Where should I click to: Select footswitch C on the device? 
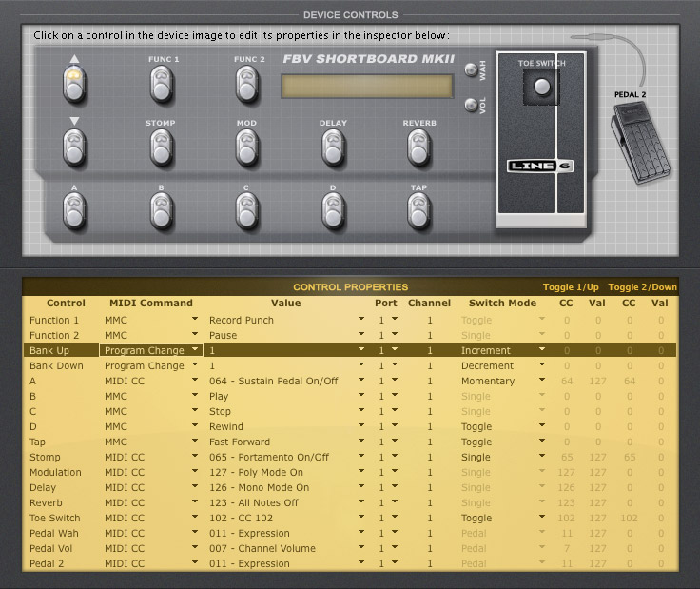pyautogui.click(x=247, y=211)
